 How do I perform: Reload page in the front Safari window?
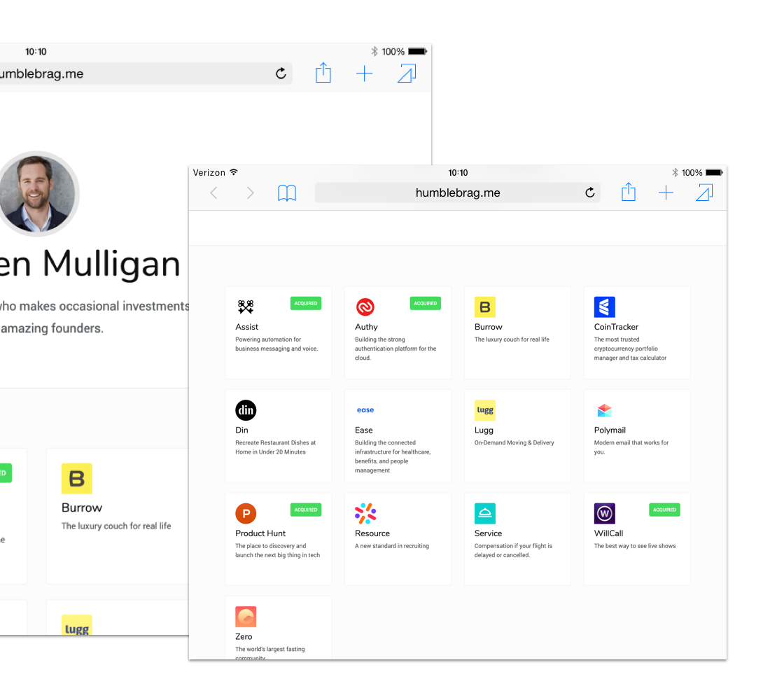pyautogui.click(x=590, y=192)
